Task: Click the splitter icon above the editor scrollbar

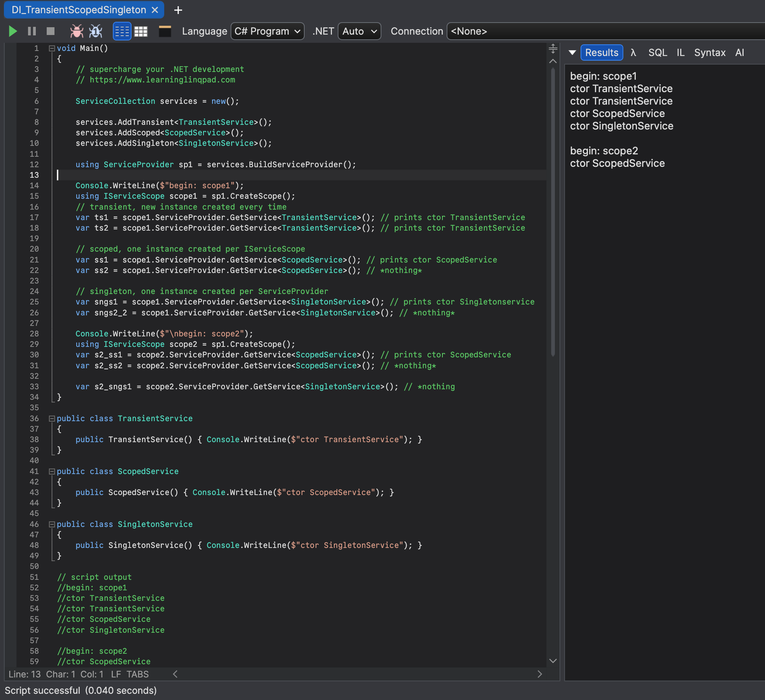Action: [553, 49]
